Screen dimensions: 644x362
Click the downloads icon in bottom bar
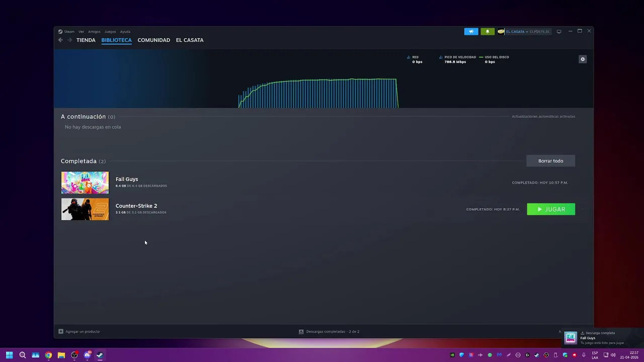coord(301,331)
